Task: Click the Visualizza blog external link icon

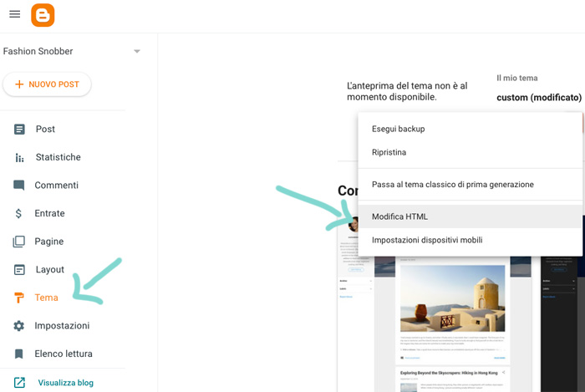Action: [19, 383]
